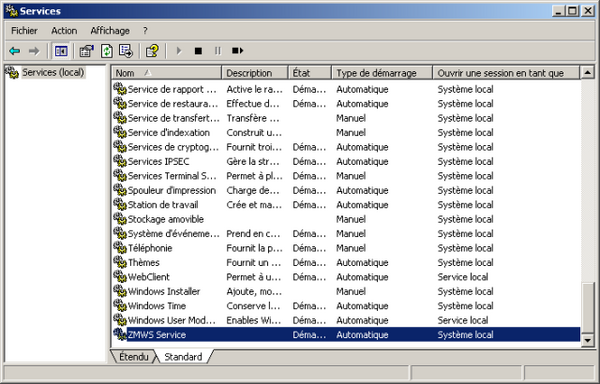Image resolution: width=600 pixels, height=384 pixels.
Task: Select the Services Terminal S… row name
Action: click(x=172, y=176)
